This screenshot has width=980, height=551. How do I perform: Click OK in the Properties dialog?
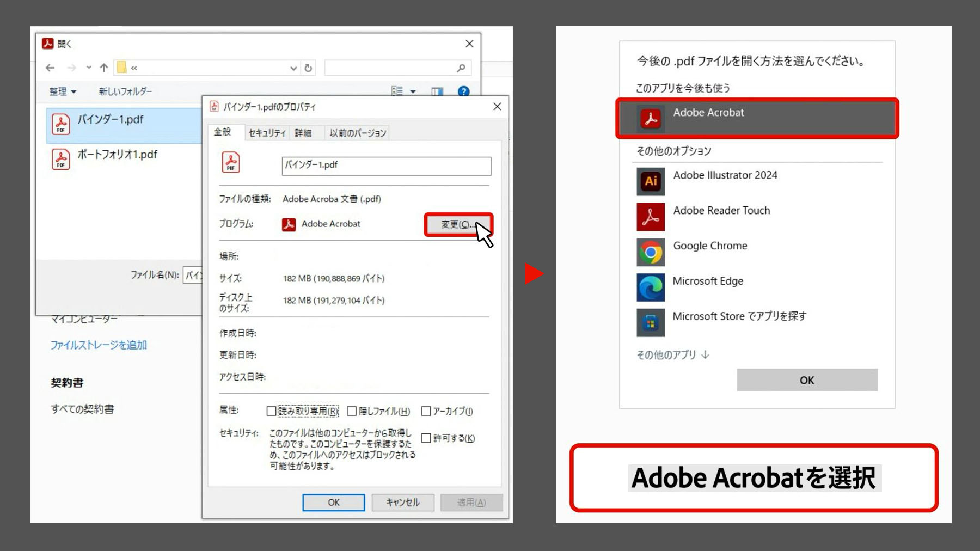334,503
